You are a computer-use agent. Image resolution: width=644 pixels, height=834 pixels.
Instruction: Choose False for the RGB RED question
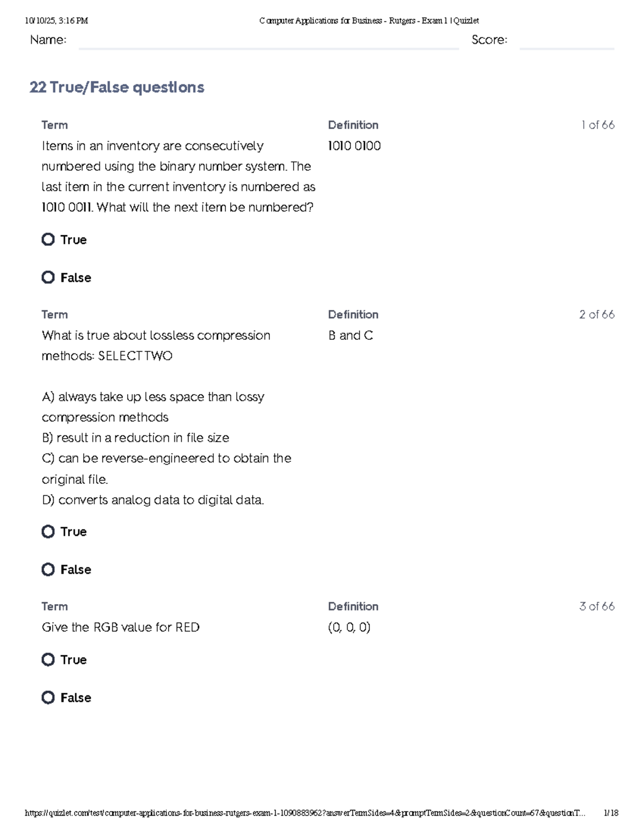pos(48,698)
